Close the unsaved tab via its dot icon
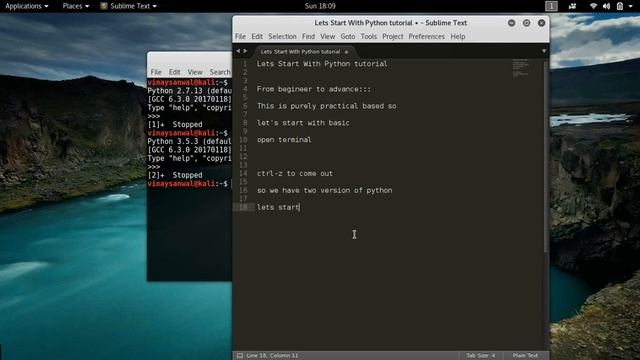The height and width of the screenshot is (360, 640). (347, 52)
